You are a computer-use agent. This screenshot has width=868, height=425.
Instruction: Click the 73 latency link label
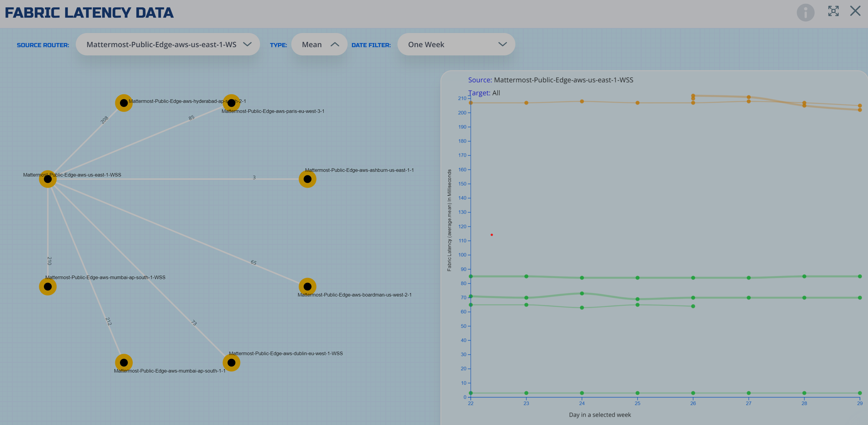click(x=194, y=323)
